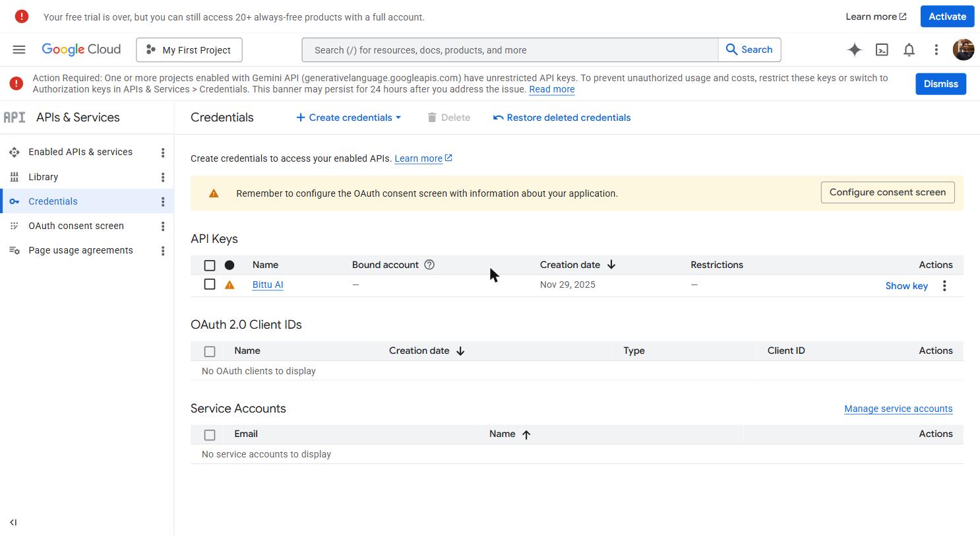Open Manage service accounts link

click(898, 409)
